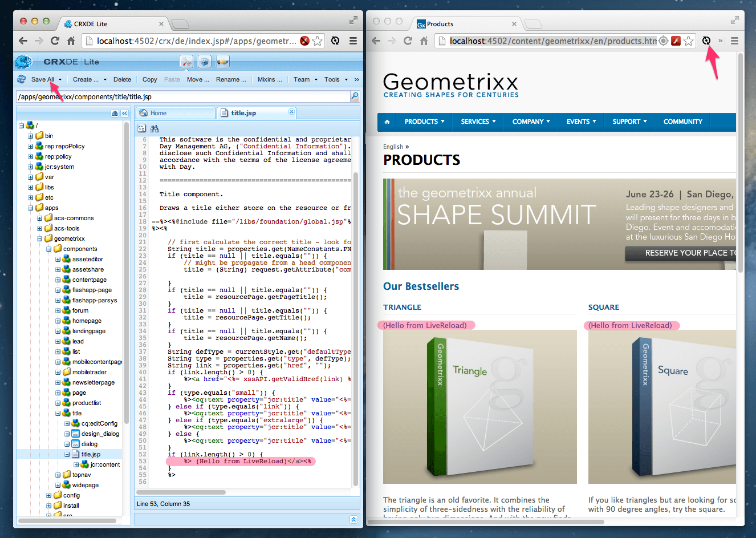
Task: Open the SERVICES navigation menu
Action: pos(478,122)
